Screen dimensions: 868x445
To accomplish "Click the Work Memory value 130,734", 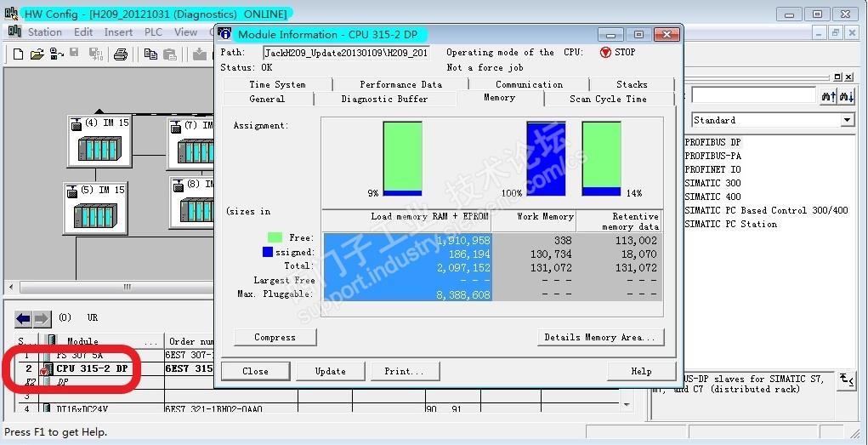I will (552, 254).
